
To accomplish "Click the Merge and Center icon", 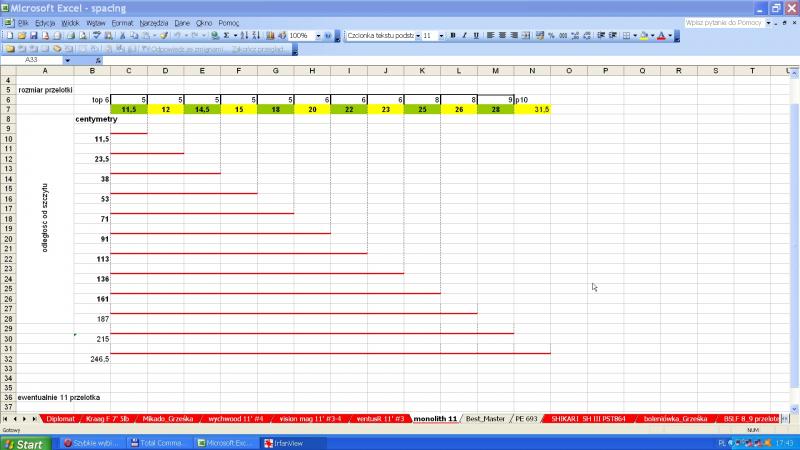I will tap(526, 35).
